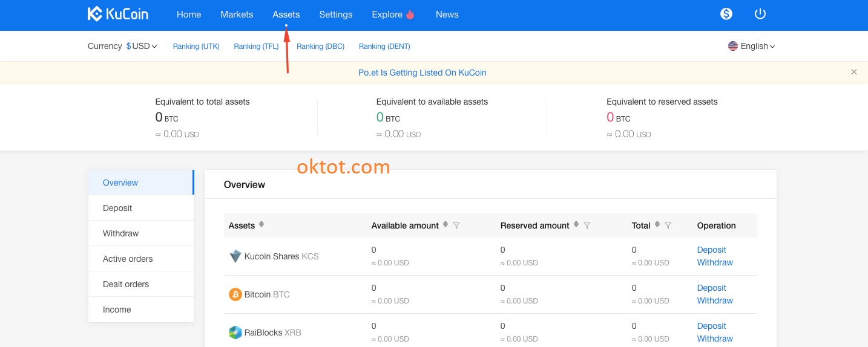
Task: Sort the Assets column
Action: click(261, 224)
